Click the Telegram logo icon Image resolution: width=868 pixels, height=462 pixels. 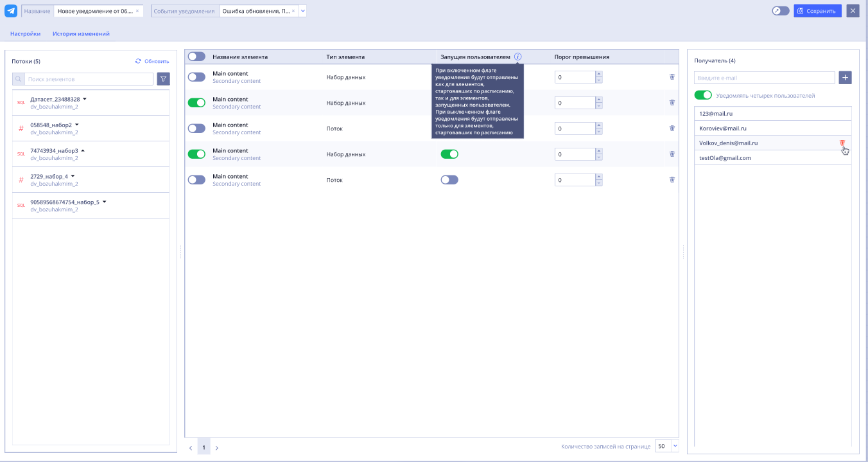coord(11,11)
